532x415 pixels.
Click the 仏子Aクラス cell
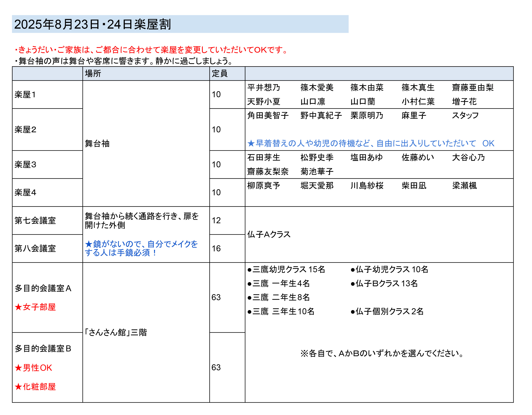point(269,234)
